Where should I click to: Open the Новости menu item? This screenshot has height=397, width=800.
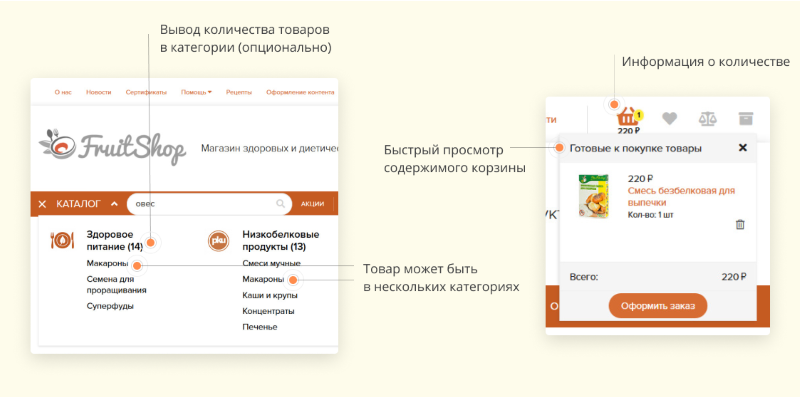(x=98, y=92)
